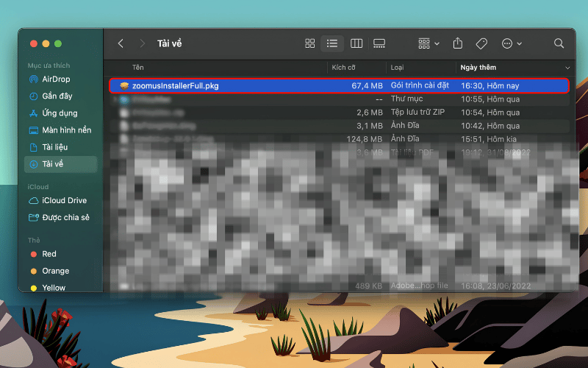The width and height of the screenshot is (588, 368).
Task: Click the green fullscreen window button
Action: (x=58, y=43)
